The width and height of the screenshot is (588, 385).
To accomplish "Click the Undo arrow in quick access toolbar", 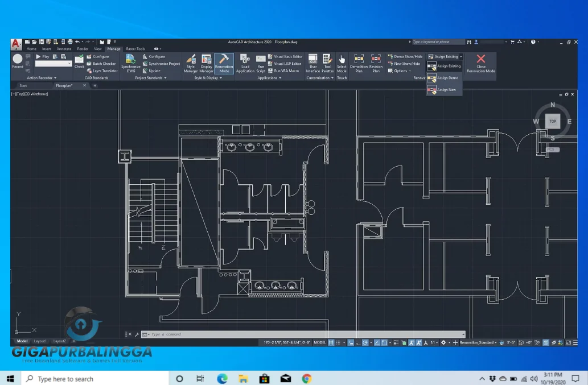I will (77, 42).
